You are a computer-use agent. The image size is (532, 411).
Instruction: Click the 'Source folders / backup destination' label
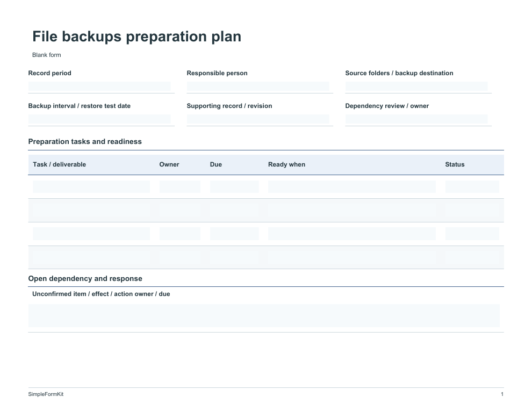(399, 73)
